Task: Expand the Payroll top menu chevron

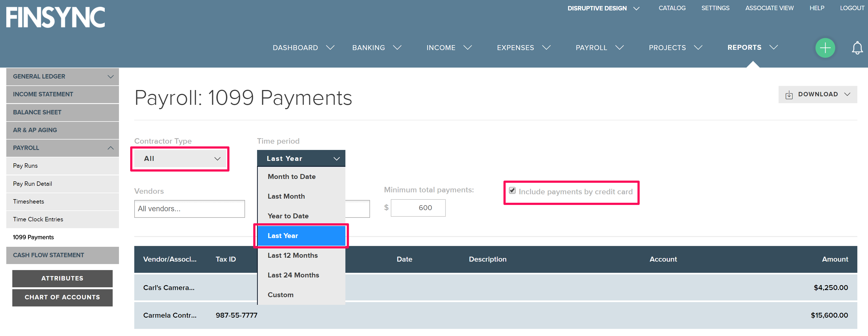Action: pos(619,48)
